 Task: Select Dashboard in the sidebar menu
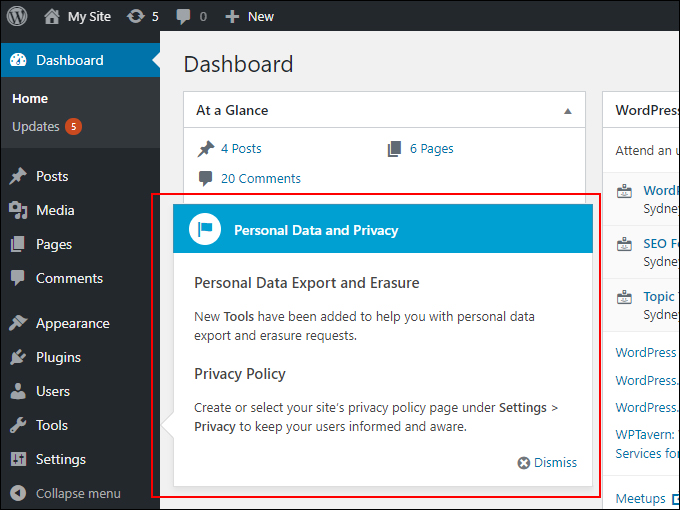69,60
